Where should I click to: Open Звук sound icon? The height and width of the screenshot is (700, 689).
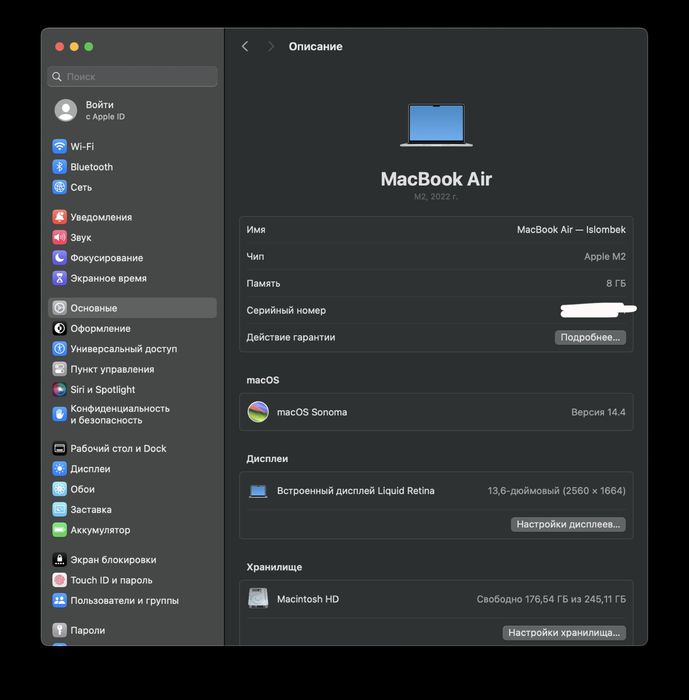coord(59,238)
